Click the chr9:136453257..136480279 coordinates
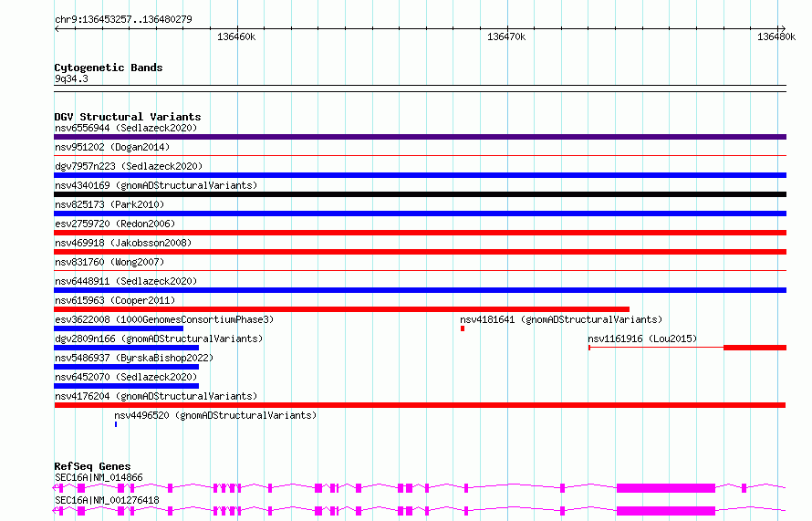 point(123,19)
